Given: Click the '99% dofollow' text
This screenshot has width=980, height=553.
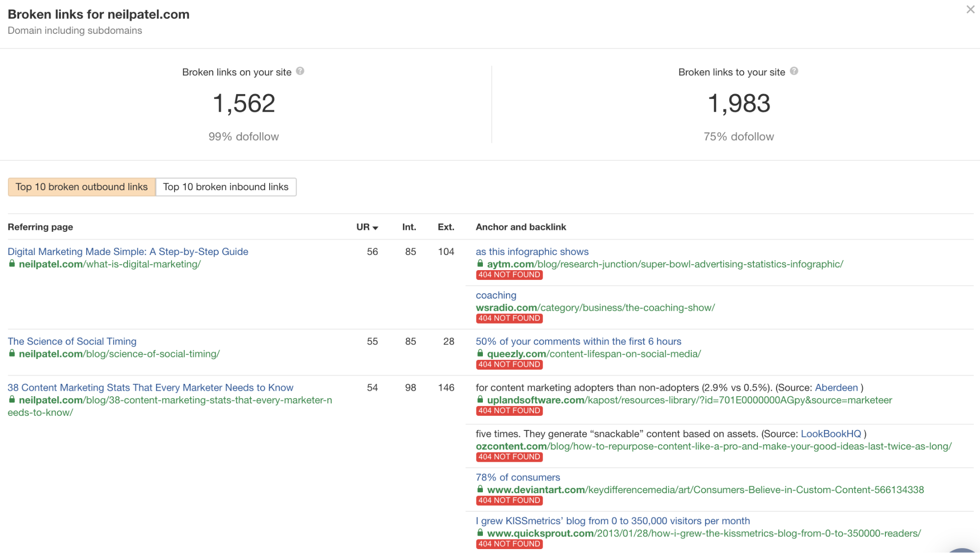Looking at the screenshot, I should [244, 137].
